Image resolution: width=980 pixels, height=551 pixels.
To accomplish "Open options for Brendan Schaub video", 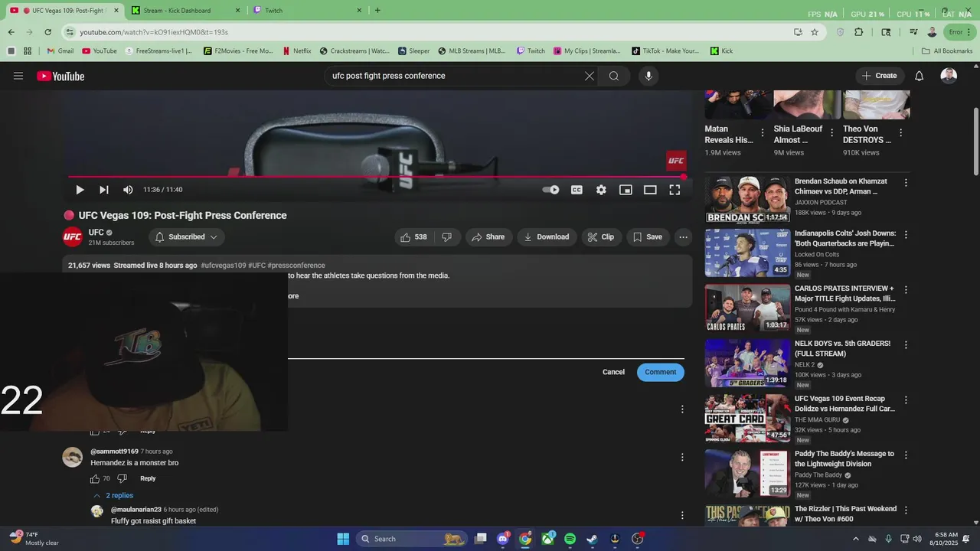I will (906, 183).
